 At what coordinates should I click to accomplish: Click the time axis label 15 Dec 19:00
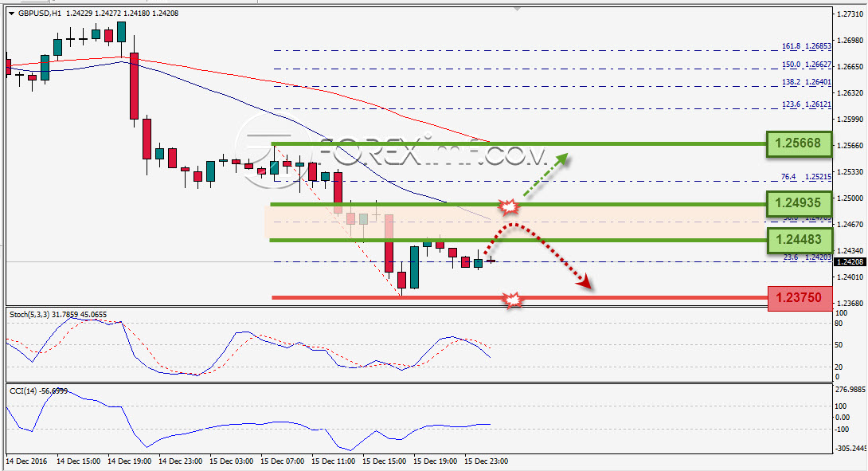pyautogui.click(x=435, y=461)
